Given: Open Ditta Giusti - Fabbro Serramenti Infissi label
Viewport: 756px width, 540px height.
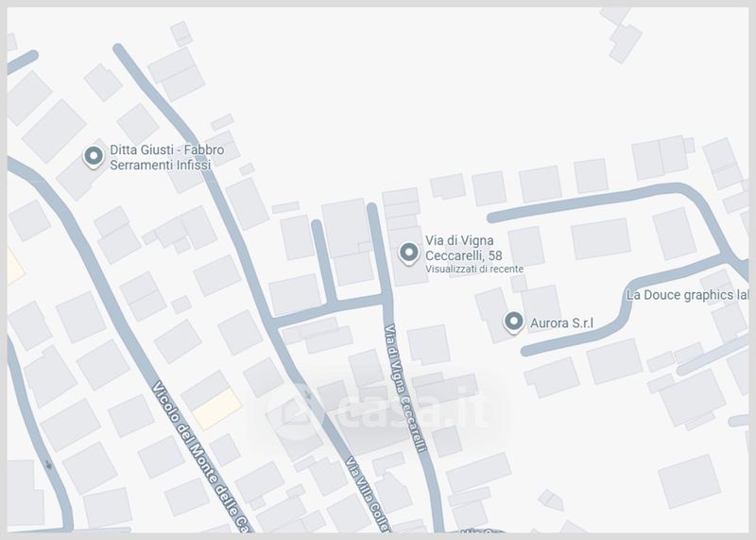Looking at the screenshot, I should click(x=167, y=157).
